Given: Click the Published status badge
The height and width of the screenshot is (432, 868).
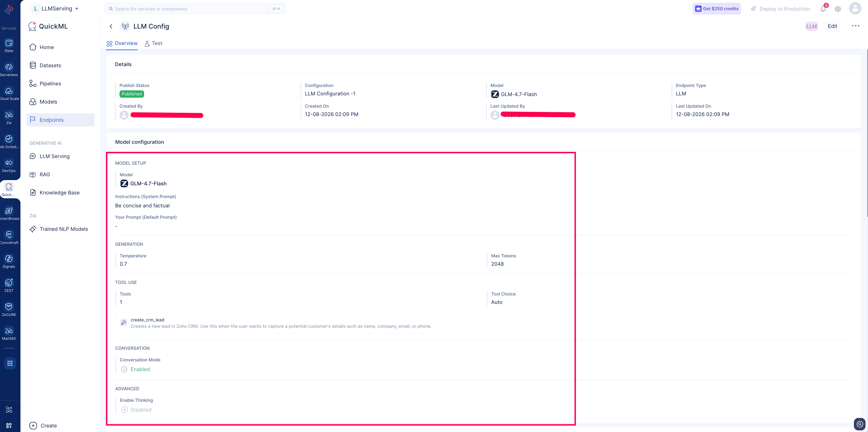Looking at the screenshot, I should [132, 94].
